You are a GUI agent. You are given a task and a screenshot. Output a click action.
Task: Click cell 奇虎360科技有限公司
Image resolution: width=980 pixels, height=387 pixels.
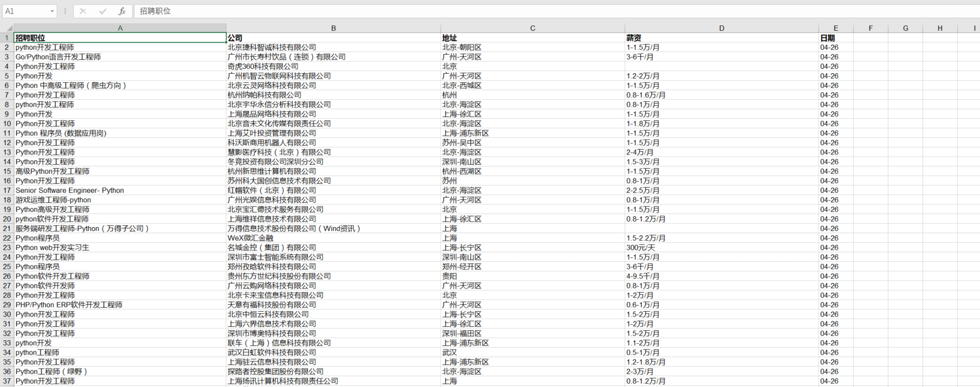[333, 66]
